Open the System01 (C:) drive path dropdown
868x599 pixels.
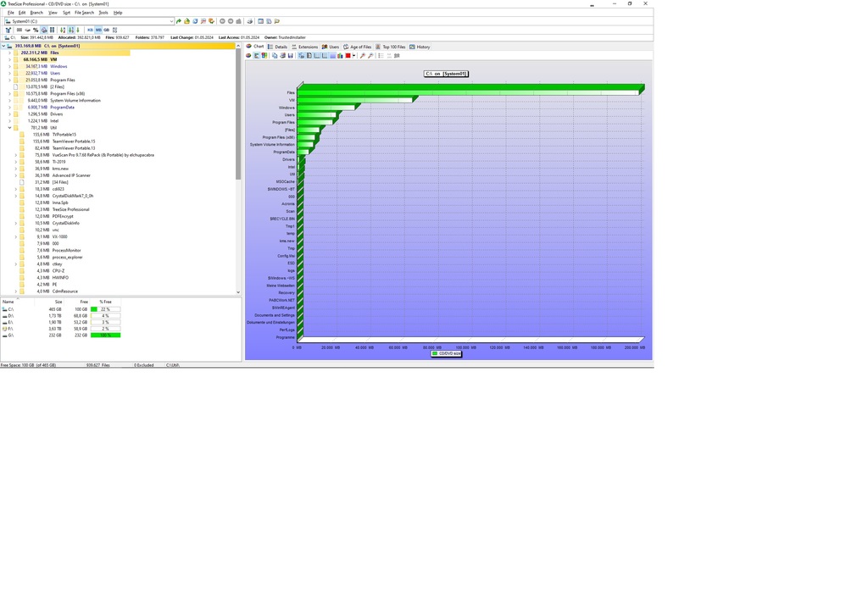pos(171,21)
